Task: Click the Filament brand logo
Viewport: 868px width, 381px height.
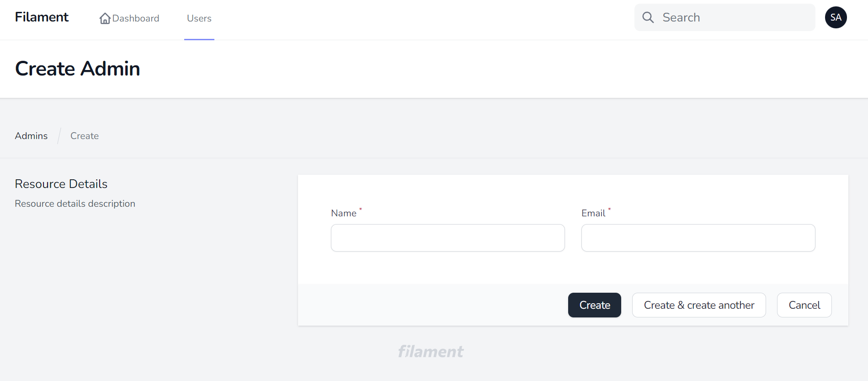Action: click(x=41, y=17)
